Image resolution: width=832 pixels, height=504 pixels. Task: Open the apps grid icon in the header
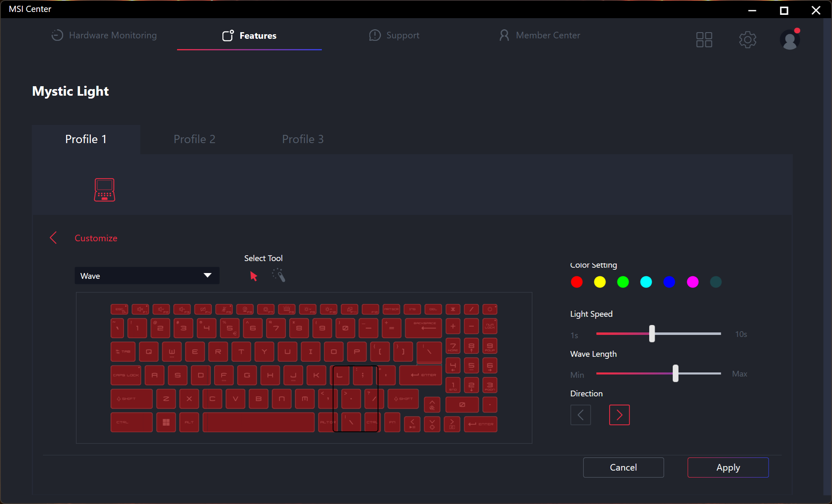click(704, 40)
